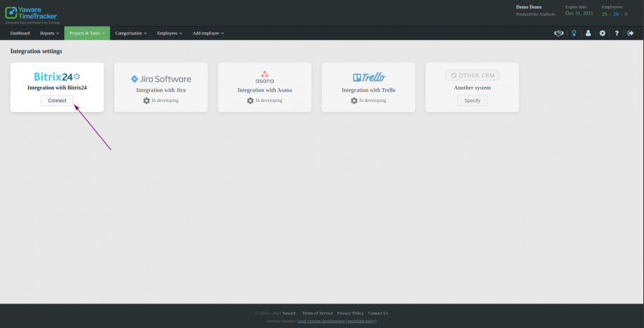Image resolution: width=644 pixels, height=328 pixels.
Task: Click the logout arrow icon
Action: tap(631, 34)
